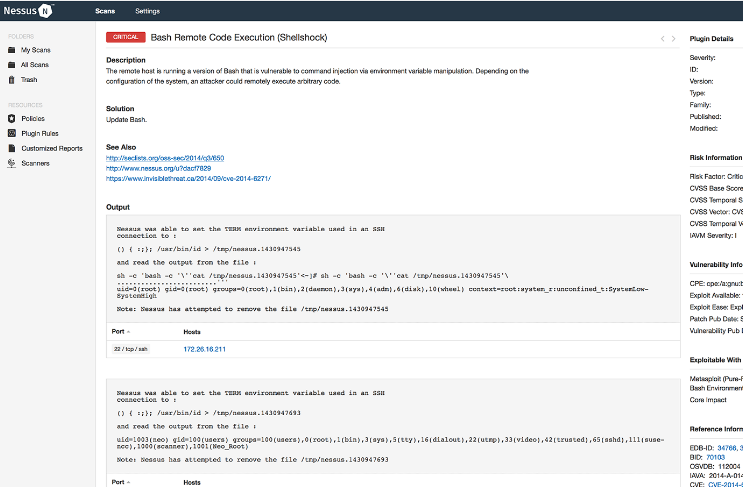743x487 pixels.
Task: Open Scanners resource
Action: click(x=36, y=163)
